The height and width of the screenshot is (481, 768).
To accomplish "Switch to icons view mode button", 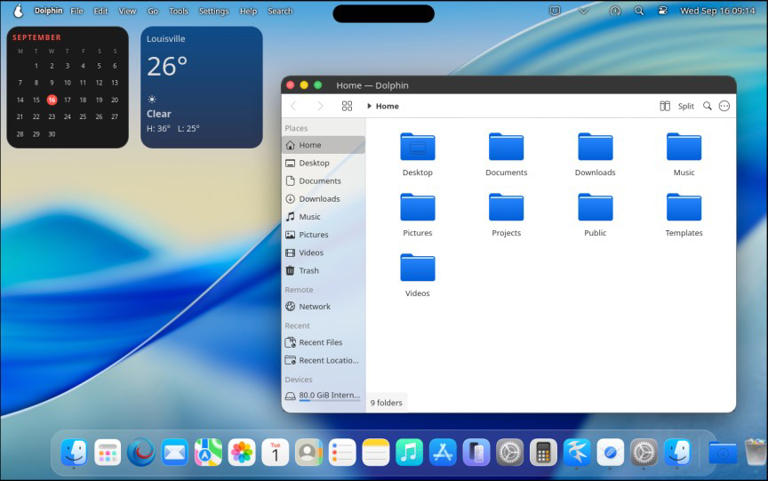I will pos(347,106).
